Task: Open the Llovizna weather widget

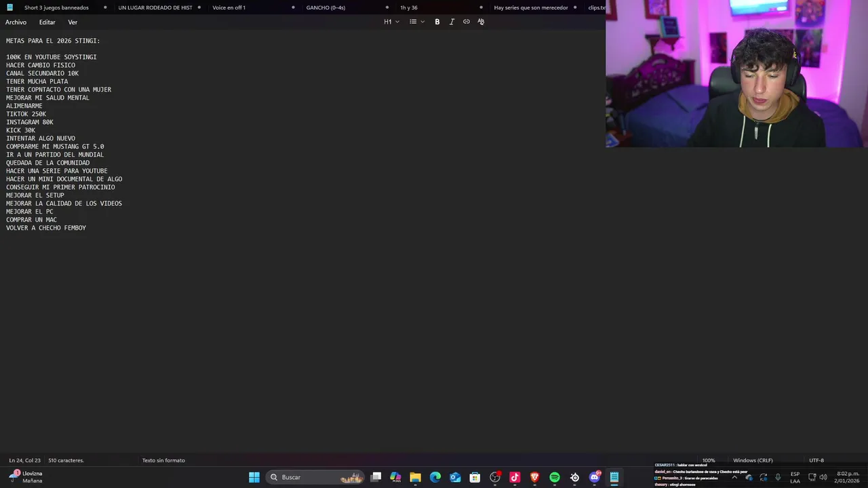Action: 25,477
